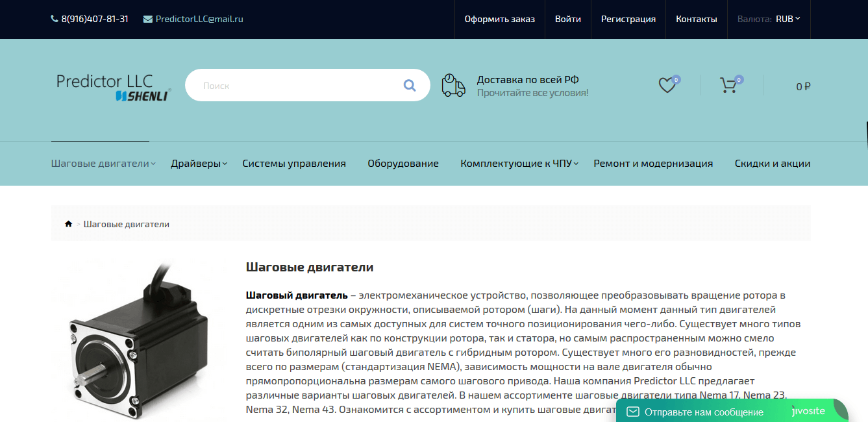
Task: Click the Predictor LLC Shenli logo
Action: (114, 87)
